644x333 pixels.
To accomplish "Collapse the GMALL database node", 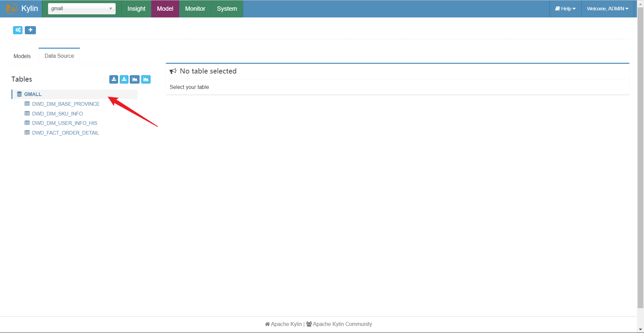I will coord(74,94).
